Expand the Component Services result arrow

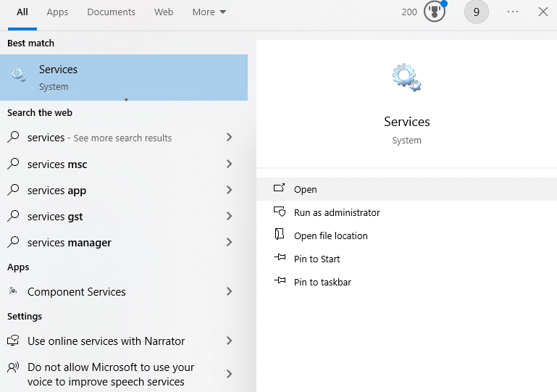pyautogui.click(x=229, y=291)
